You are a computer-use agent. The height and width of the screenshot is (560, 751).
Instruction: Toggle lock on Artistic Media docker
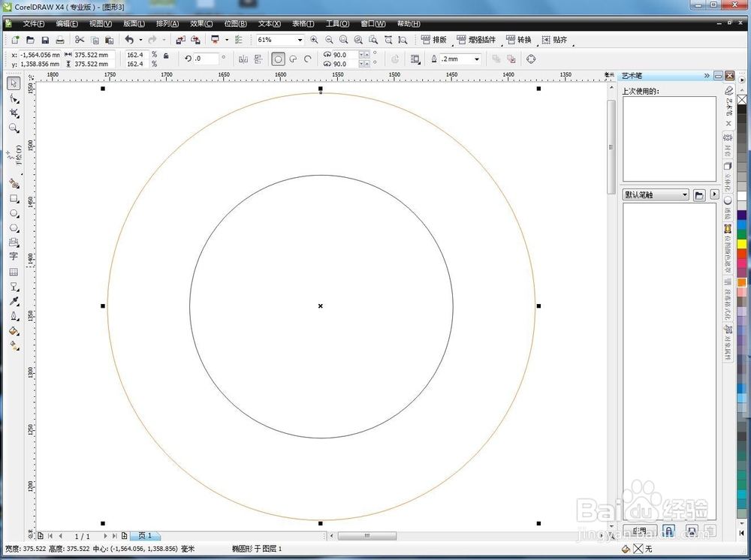tap(668, 530)
